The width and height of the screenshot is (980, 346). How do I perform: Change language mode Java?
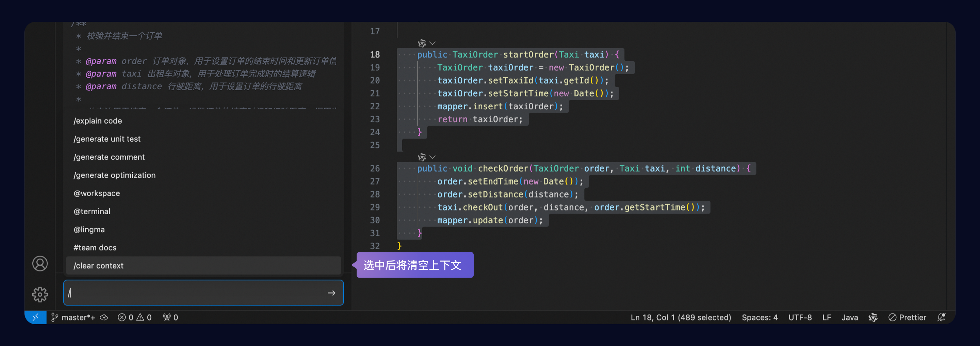(x=850, y=317)
